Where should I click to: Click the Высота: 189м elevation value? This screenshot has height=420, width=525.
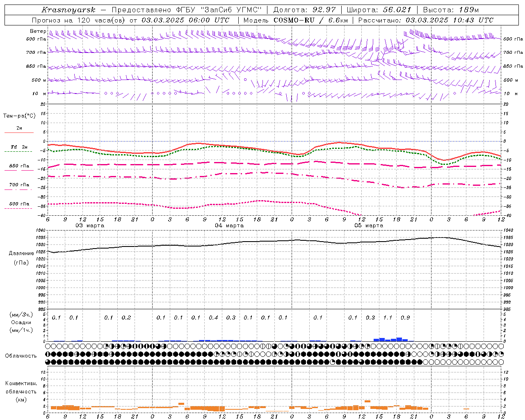point(451,10)
